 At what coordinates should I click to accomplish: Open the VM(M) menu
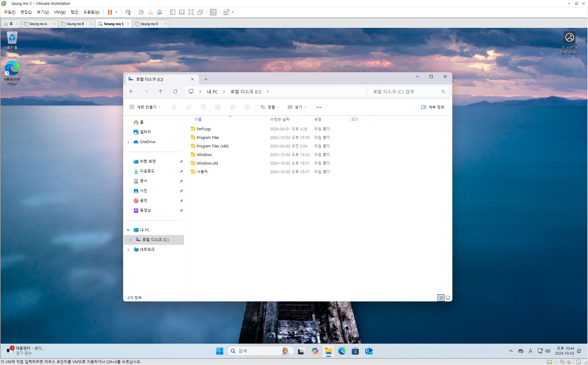pyautogui.click(x=60, y=12)
